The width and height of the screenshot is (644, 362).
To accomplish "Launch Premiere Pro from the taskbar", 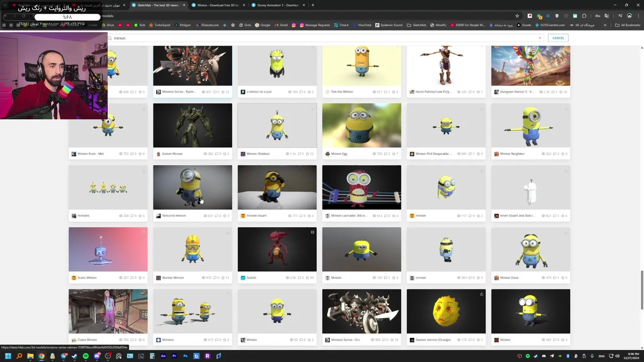I will pyautogui.click(x=174, y=356).
